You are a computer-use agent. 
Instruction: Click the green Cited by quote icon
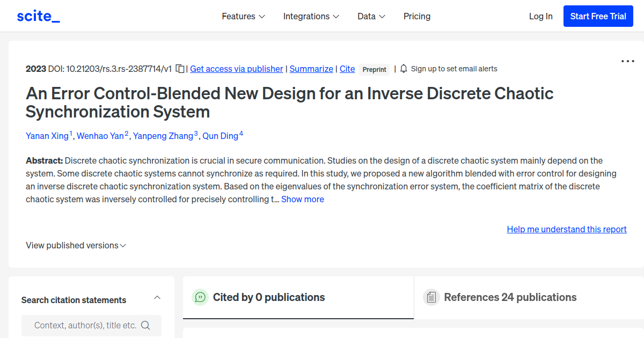point(200,297)
